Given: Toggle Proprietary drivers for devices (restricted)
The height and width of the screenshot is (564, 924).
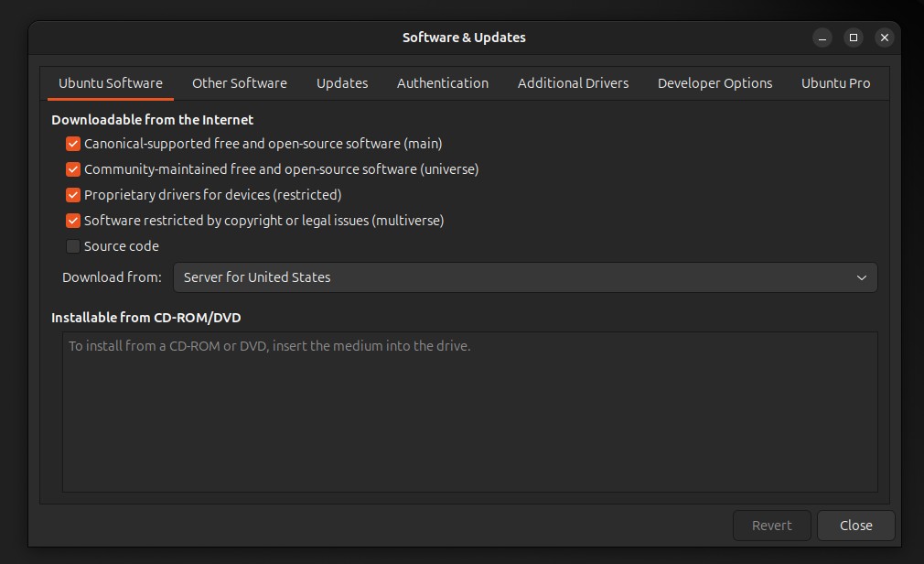Looking at the screenshot, I should [73, 195].
